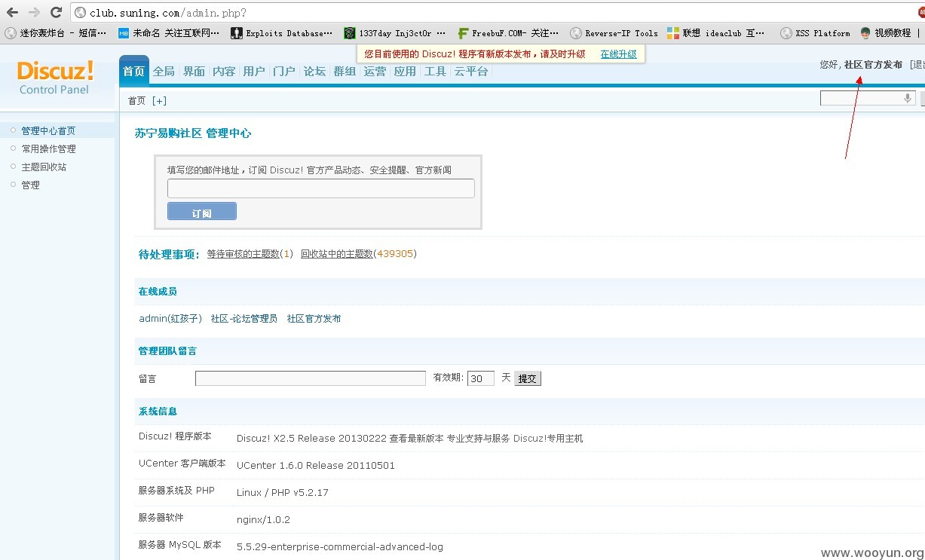Open the Exploits Database bookmark
The height and width of the screenshot is (560, 925).
(281, 33)
